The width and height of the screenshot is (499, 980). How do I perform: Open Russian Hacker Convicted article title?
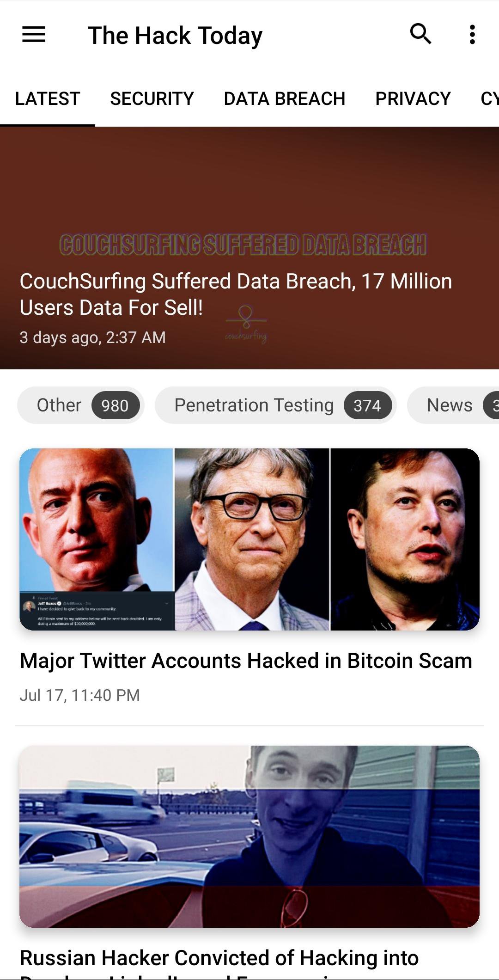point(219,958)
